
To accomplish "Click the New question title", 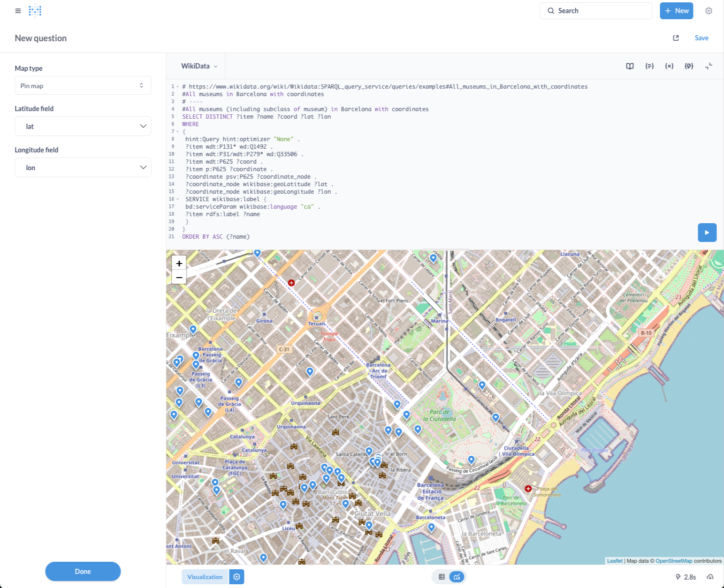I will tap(41, 38).
